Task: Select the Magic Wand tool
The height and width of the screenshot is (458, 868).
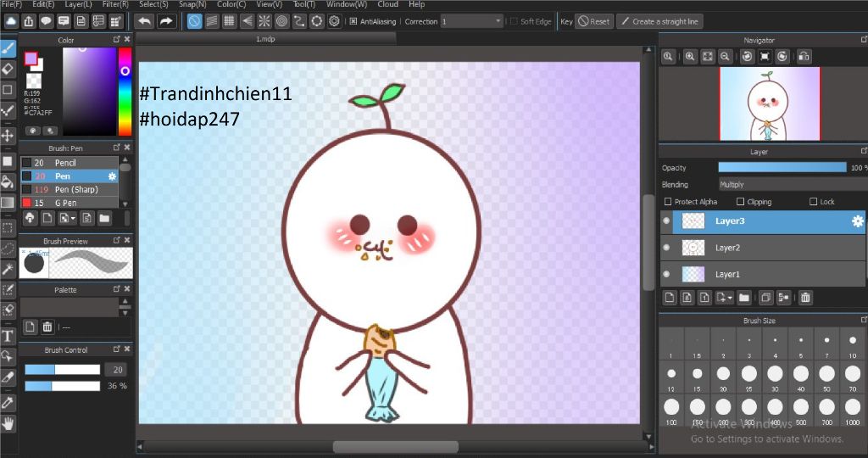Action: click(x=8, y=269)
